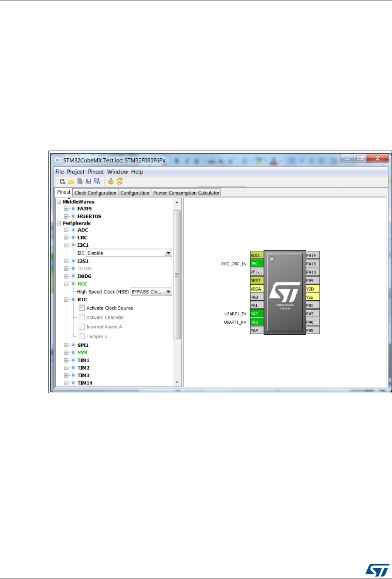Select the IWDG tree item
Image resolution: width=392 pixels, height=579 pixels.
(x=84, y=276)
